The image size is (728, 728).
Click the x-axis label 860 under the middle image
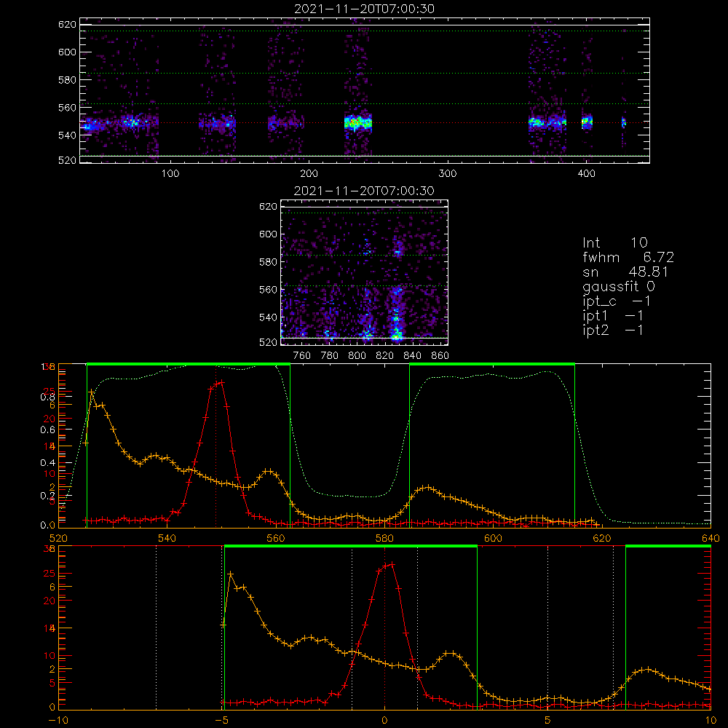point(440,356)
